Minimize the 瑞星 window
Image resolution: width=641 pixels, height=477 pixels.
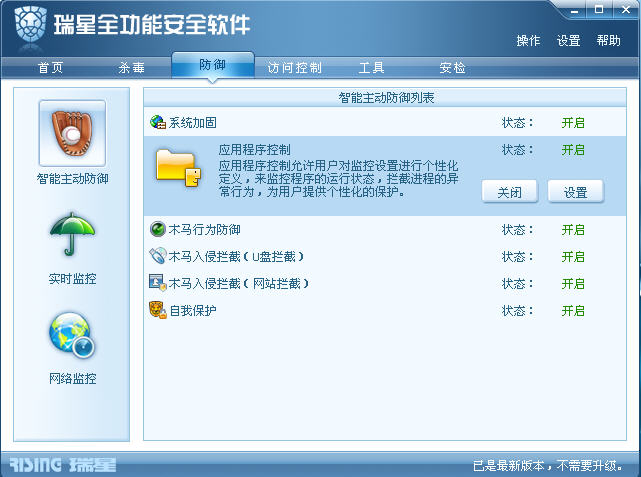(574, 10)
